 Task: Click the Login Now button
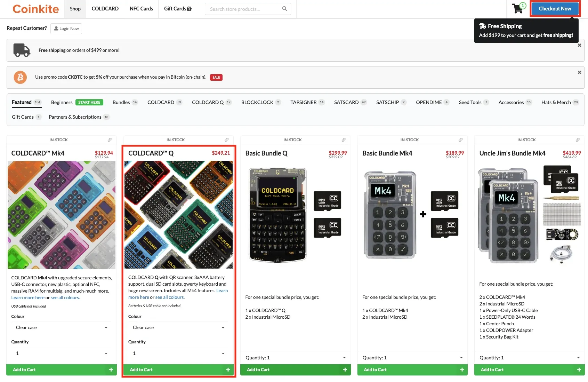tap(66, 29)
